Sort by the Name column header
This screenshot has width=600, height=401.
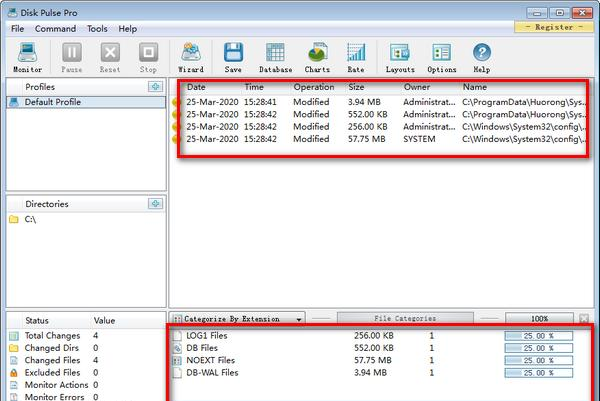pyautogui.click(x=475, y=87)
